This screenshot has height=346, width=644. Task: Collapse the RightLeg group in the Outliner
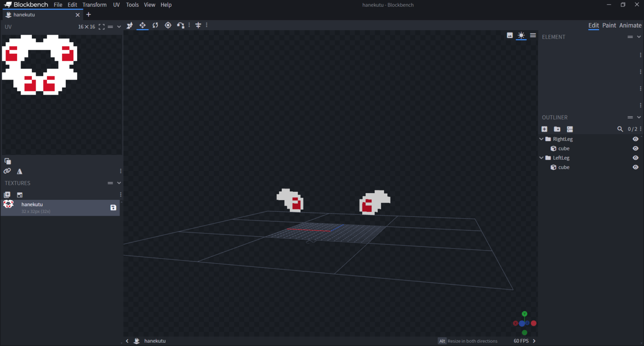pos(541,139)
